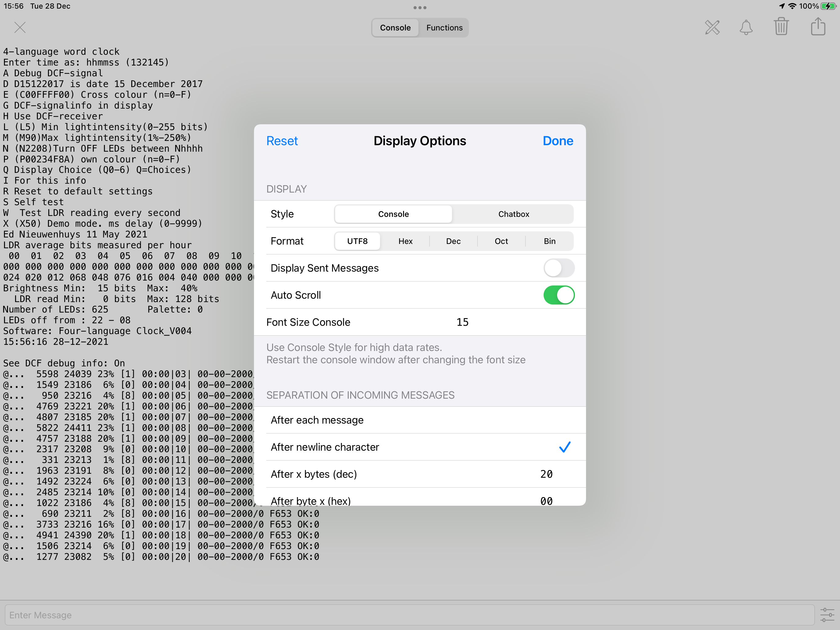This screenshot has width=840, height=630.
Task: Choose Oct format
Action: coord(501,241)
